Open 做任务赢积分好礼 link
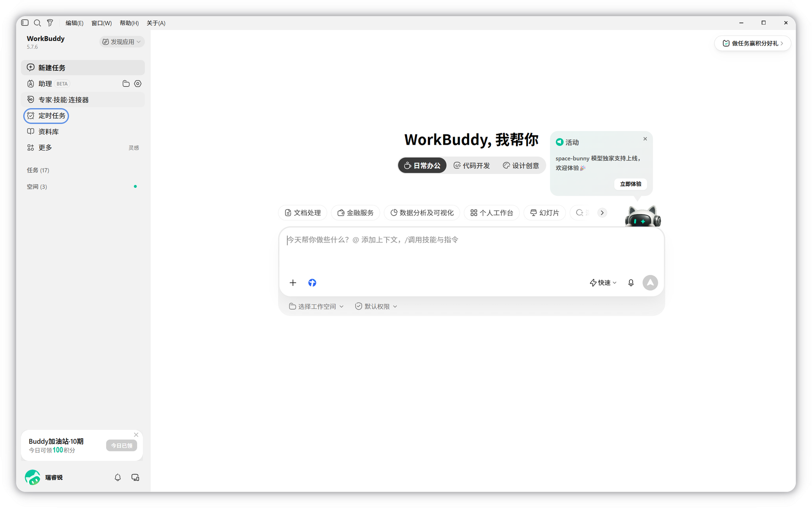Screen dimensions: 812x508 tap(752, 43)
